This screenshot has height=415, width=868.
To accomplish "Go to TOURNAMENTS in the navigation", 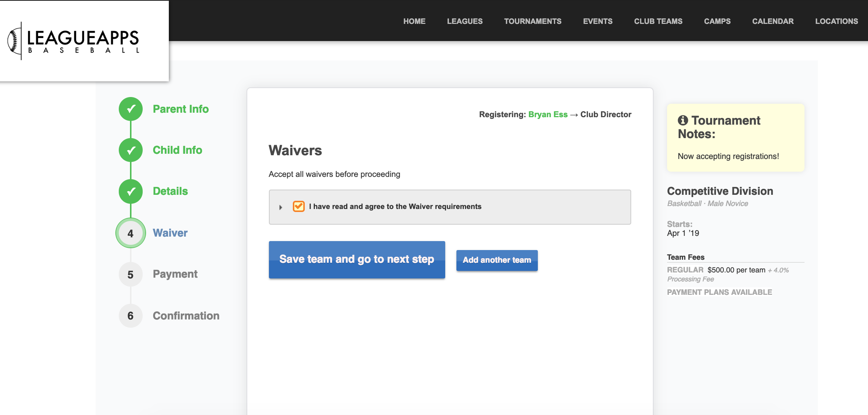I will pos(533,21).
